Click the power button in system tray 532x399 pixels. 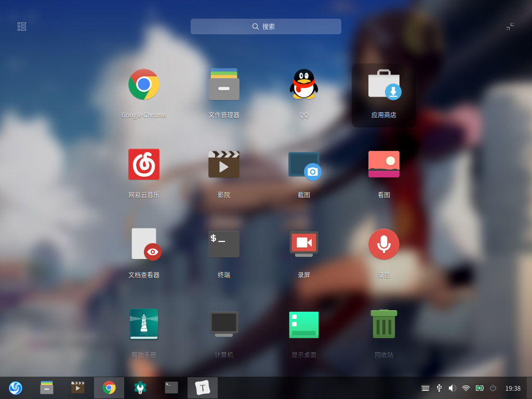coord(493,388)
